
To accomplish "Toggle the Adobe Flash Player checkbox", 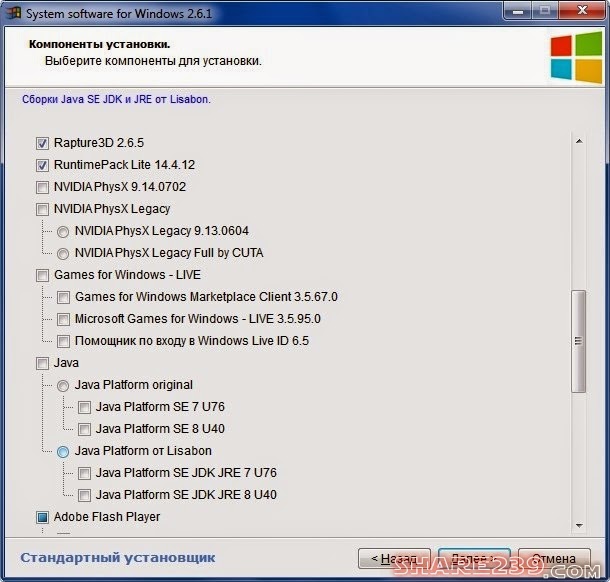I will point(42,517).
